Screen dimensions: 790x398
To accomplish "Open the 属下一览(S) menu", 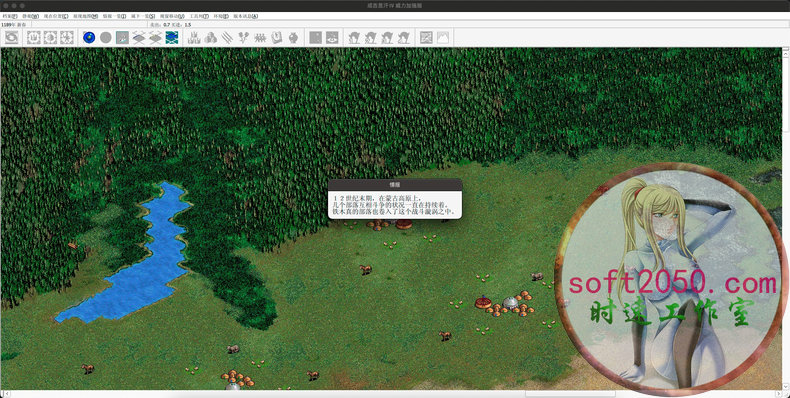I will (x=143, y=16).
